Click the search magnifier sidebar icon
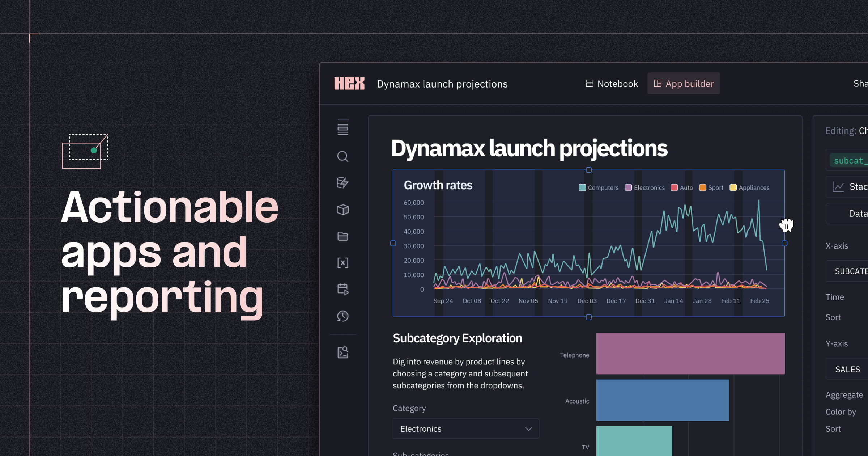Image resolution: width=868 pixels, height=456 pixels. point(342,156)
